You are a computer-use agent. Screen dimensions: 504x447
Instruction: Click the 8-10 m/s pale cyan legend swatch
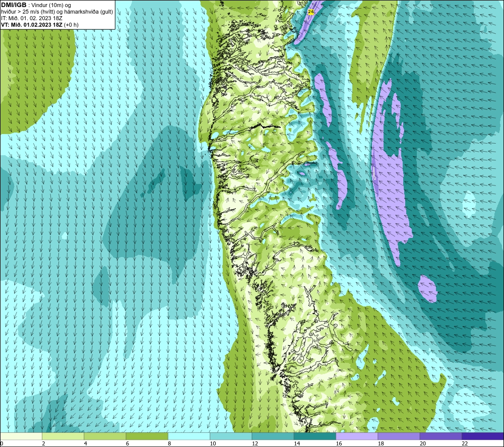[189, 436]
